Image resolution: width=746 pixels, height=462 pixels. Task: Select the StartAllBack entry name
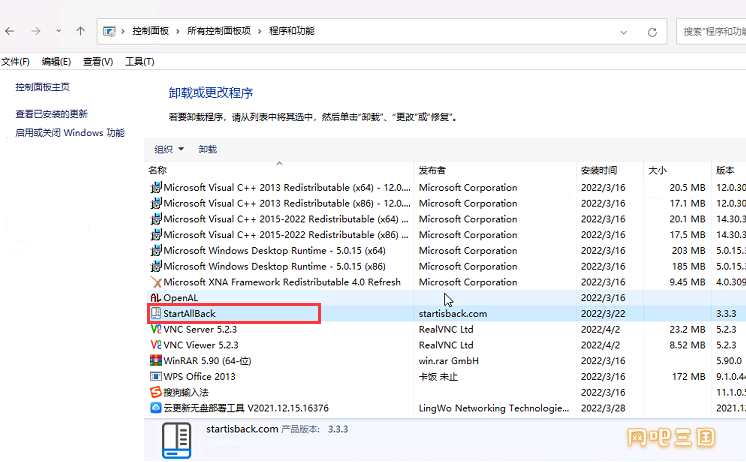(x=189, y=314)
